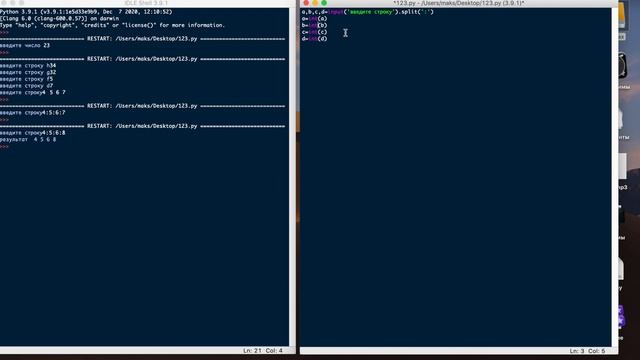Close the 123.py editor window
This screenshot has height=360, width=640.
coord(306,3)
